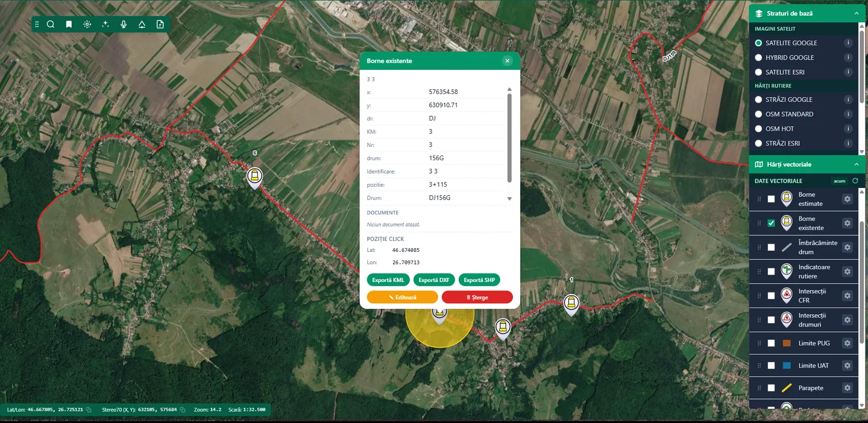868x423 pixels.
Task: Copy the Stereo70 coordinates in status bar
Action: pos(183,410)
